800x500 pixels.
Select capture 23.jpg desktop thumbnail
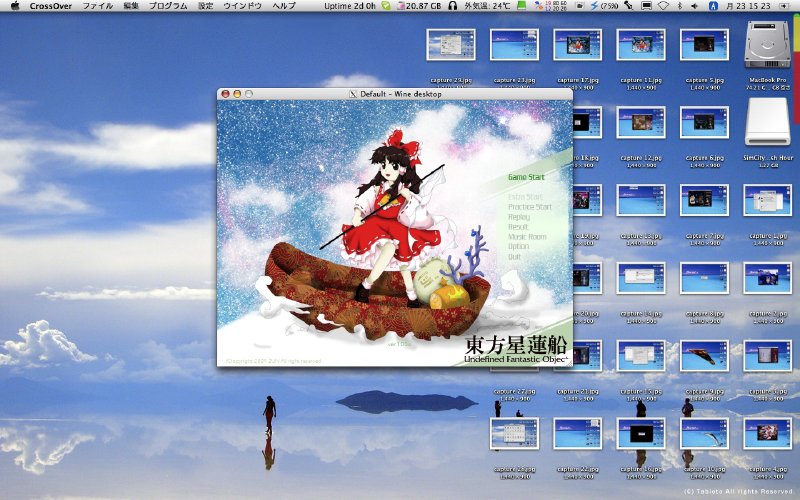514,45
